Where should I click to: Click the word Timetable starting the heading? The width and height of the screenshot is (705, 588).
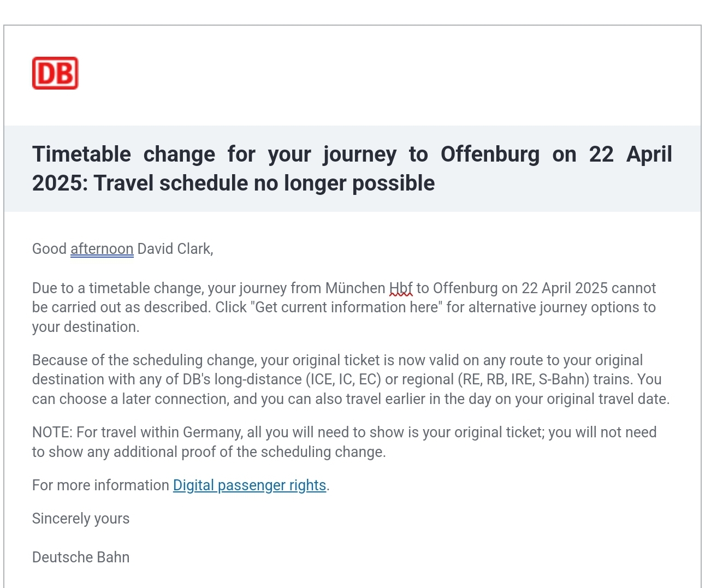coord(81,155)
